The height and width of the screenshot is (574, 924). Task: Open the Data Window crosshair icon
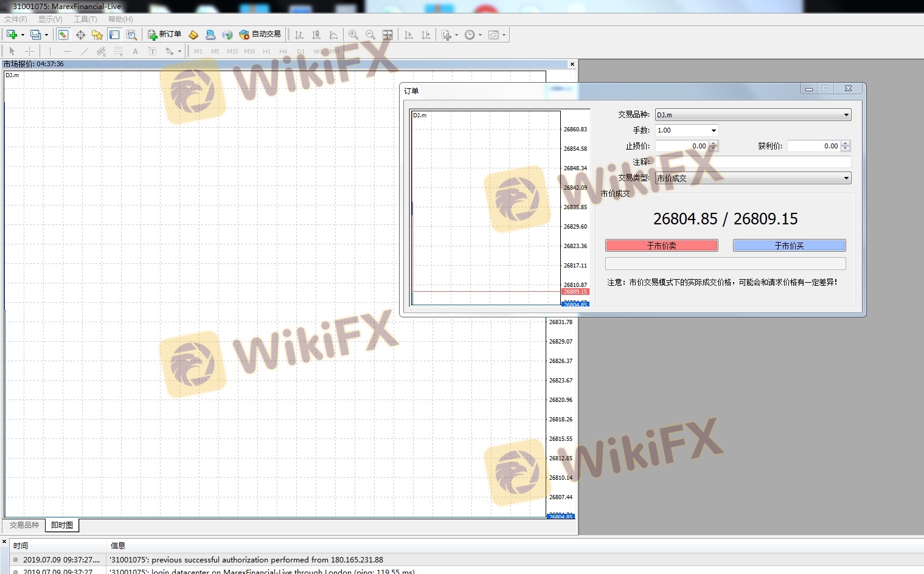coord(80,35)
